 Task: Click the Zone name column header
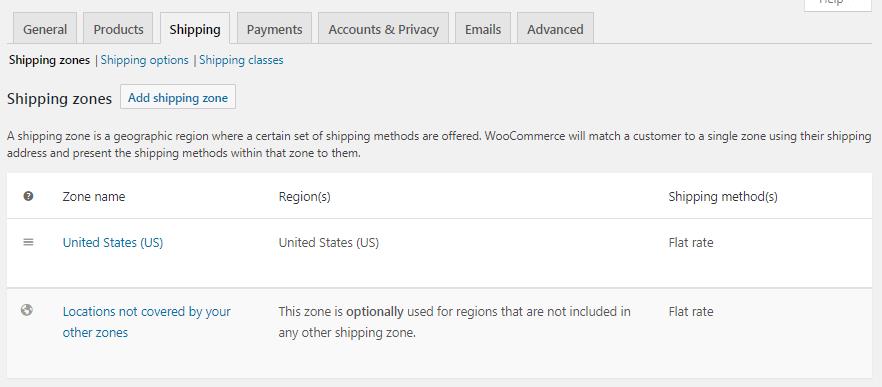[94, 196]
